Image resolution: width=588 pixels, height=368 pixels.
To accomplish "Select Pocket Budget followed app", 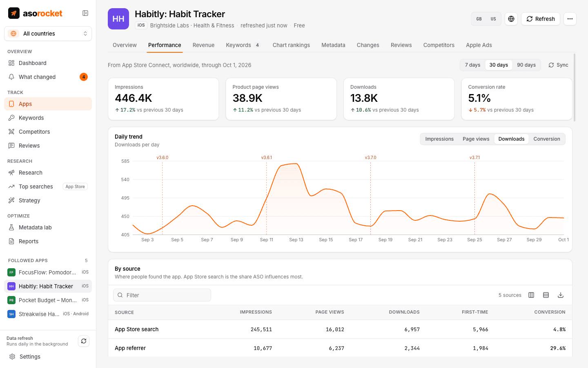I will pyautogui.click(x=48, y=300).
